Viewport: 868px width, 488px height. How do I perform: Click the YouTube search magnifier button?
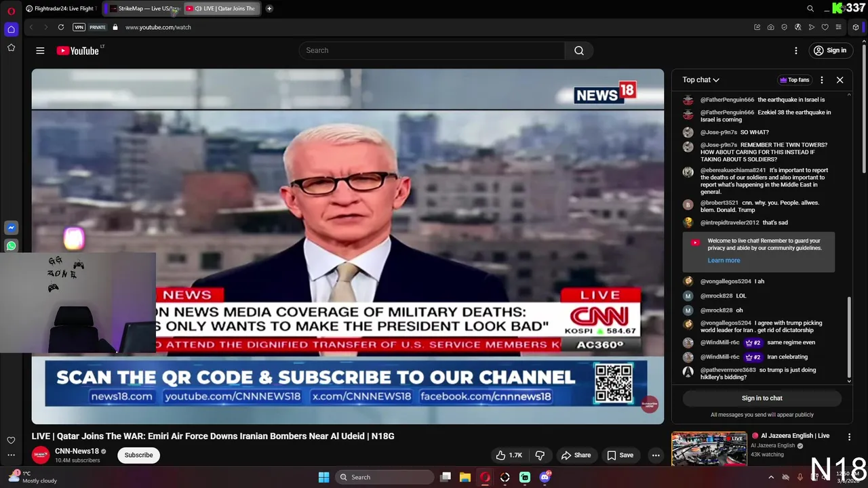coord(579,50)
